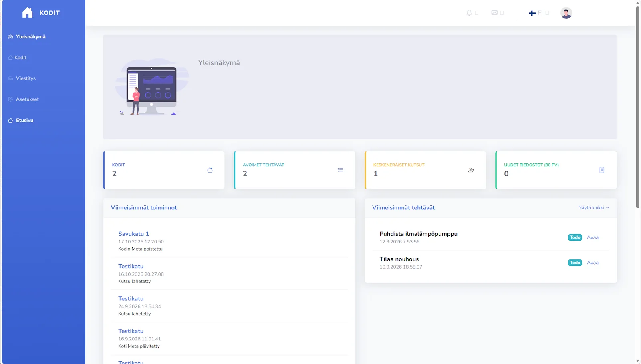
Task: Open Avaa for Tilaa nouhous
Action: pyautogui.click(x=593, y=263)
